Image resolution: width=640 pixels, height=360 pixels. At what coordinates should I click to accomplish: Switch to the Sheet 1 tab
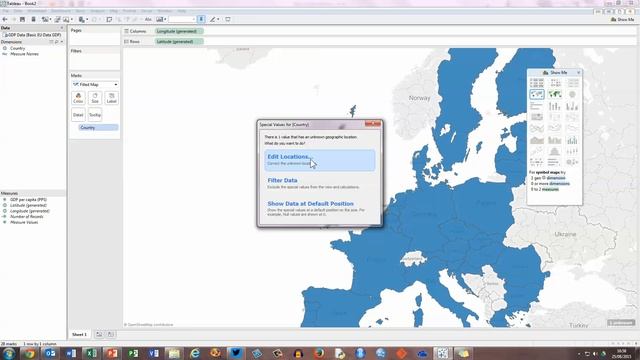[79, 334]
